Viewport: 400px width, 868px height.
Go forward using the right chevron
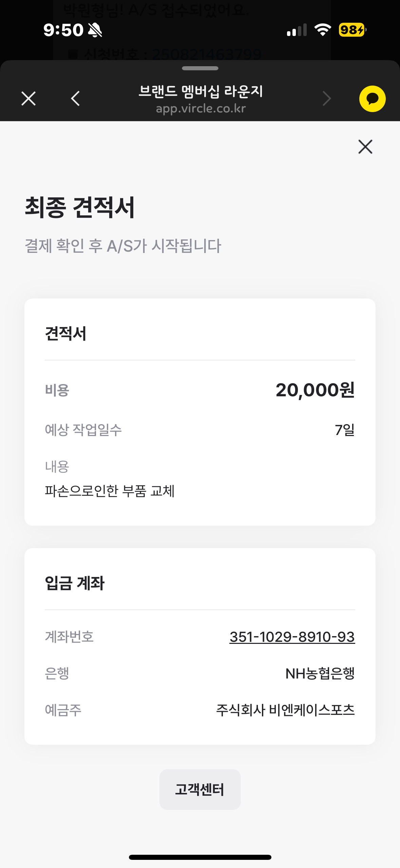326,99
